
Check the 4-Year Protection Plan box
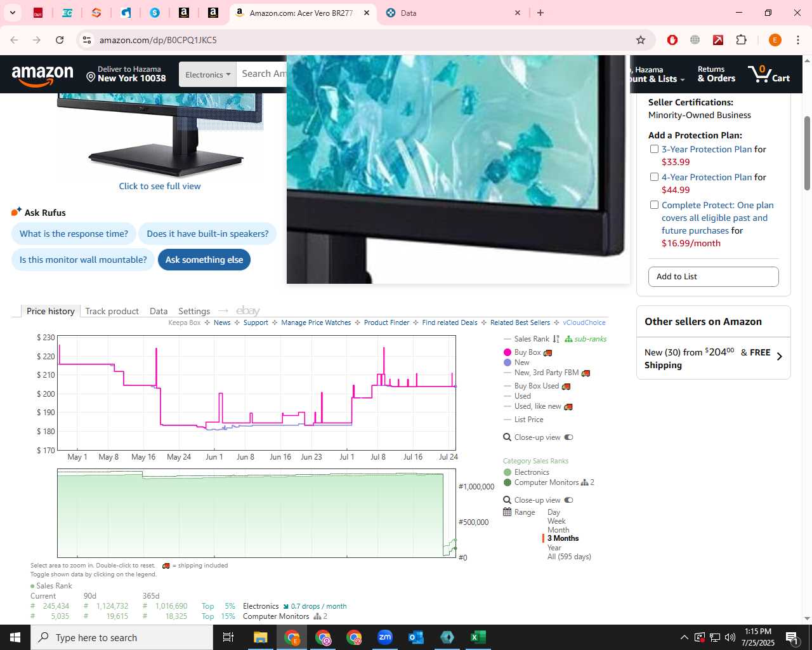click(654, 177)
